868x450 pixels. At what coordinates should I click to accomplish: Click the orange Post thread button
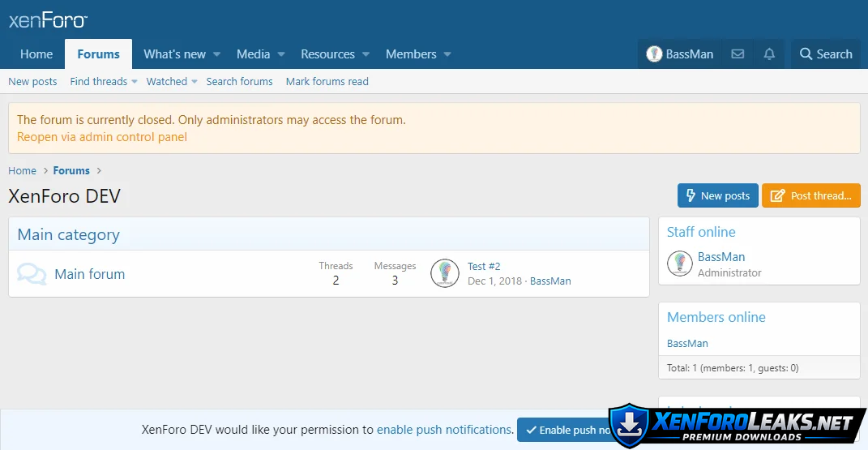coord(810,195)
